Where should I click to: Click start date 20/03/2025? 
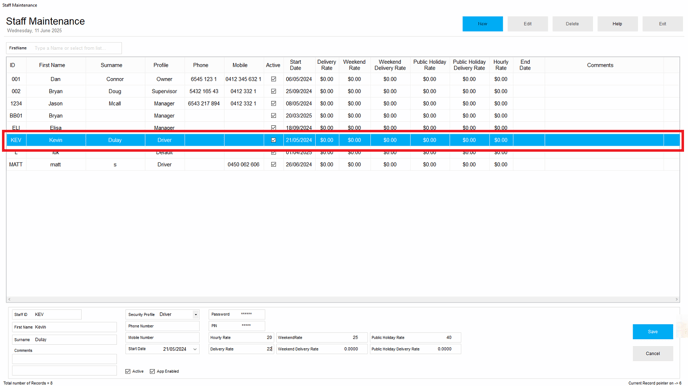pos(299,116)
